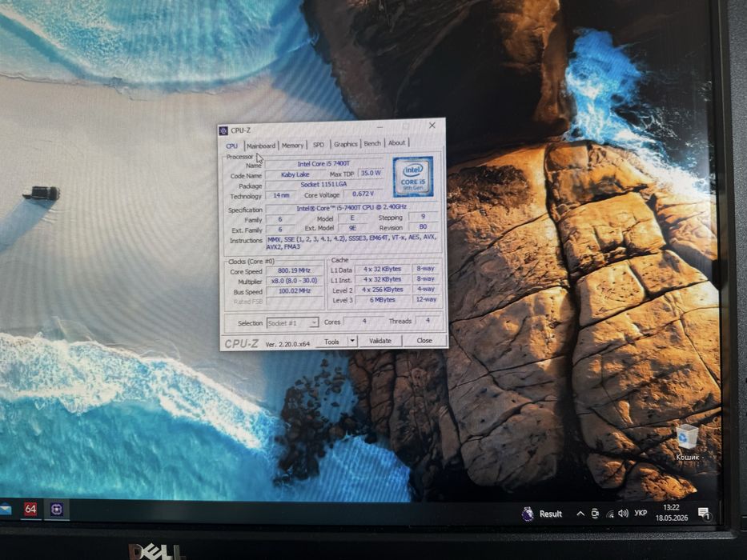Expand the Tools dropdown arrow
The width and height of the screenshot is (747, 560).
(352, 341)
